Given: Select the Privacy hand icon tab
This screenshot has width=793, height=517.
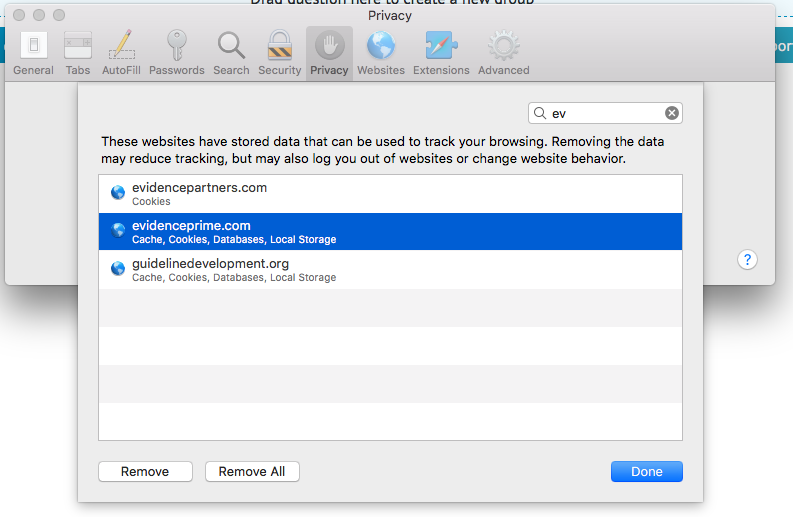Looking at the screenshot, I should tap(329, 53).
